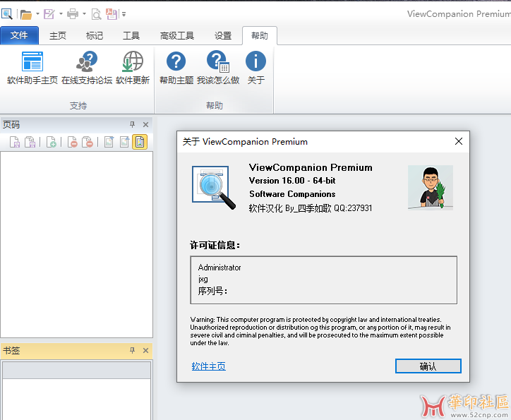This screenshot has height=420, width=511.
Task: Switch to the 高级工具 ribbon tab
Action: [x=177, y=35]
